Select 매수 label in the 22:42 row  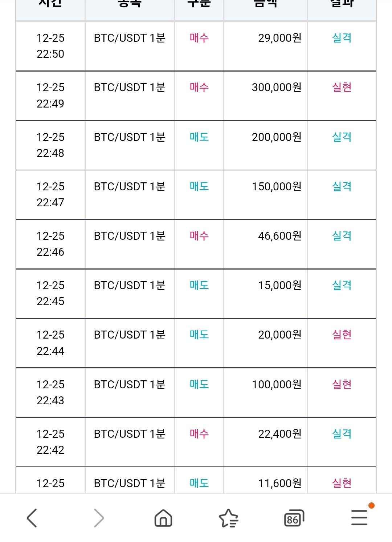tap(199, 434)
